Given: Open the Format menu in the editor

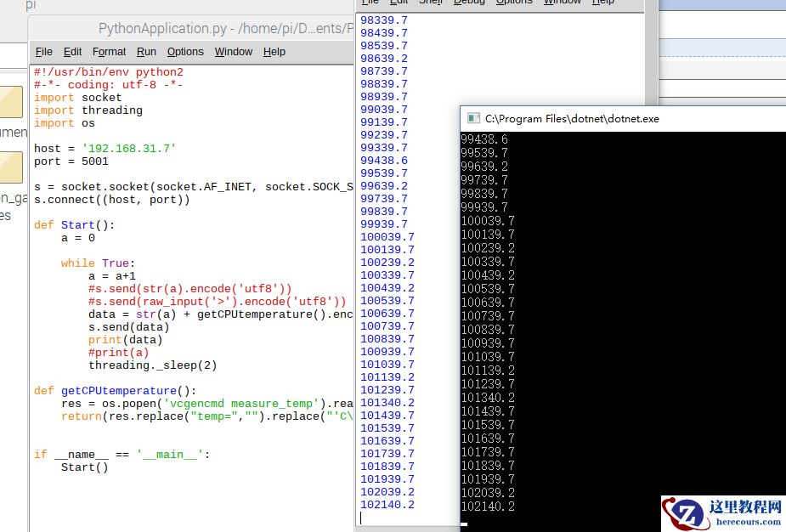Looking at the screenshot, I should pos(109,52).
